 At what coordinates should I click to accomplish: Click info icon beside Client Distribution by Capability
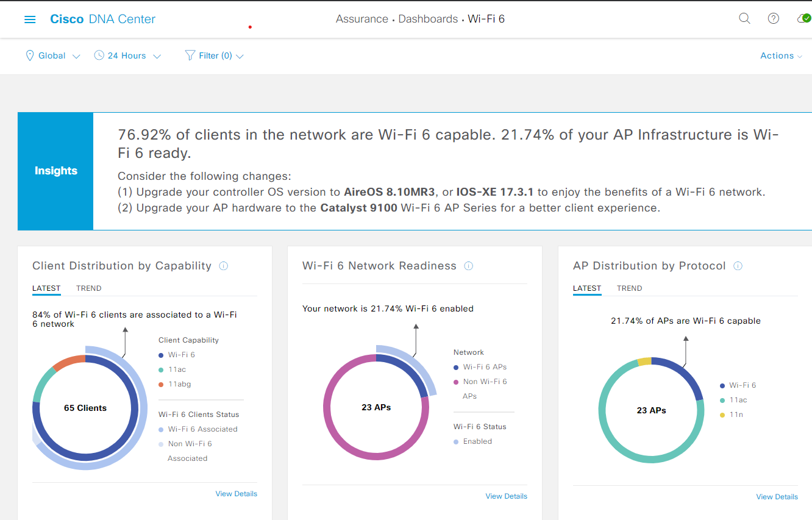tap(223, 266)
